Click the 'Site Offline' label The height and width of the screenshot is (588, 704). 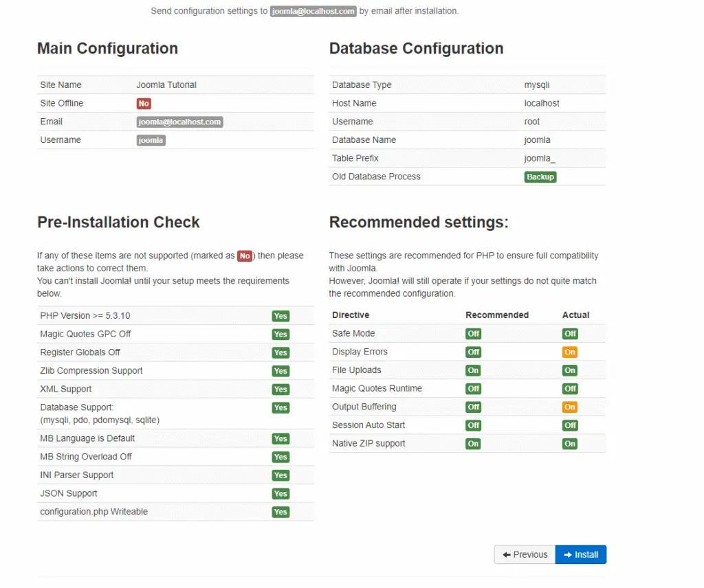pyautogui.click(x=61, y=103)
